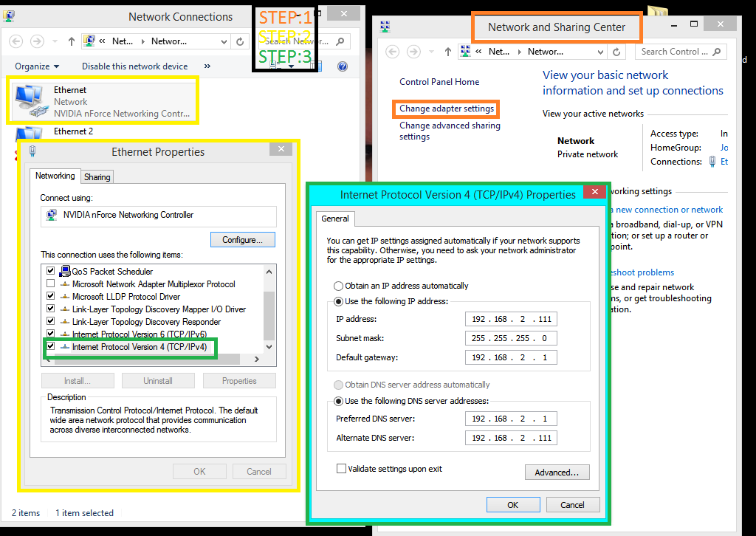
Task: Toggle Link-Layer Topology Discovery Responder checkbox
Action: click(51, 321)
